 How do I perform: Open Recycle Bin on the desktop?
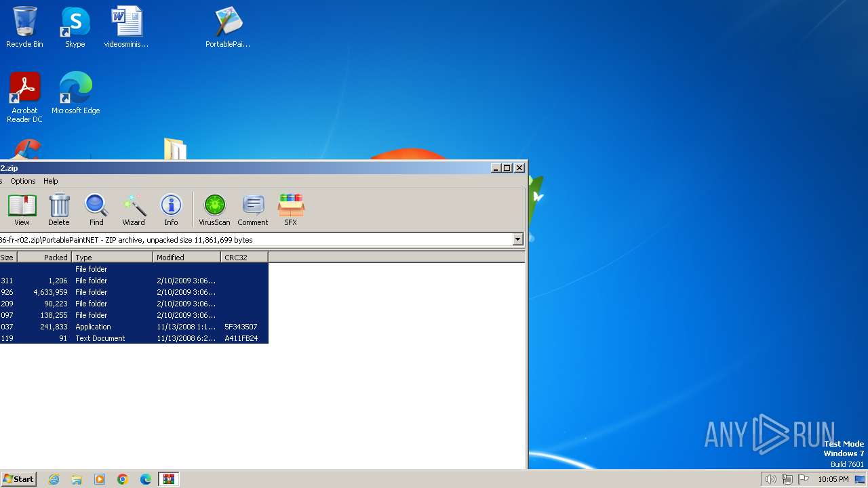pyautogui.click(x=24, y=27)
